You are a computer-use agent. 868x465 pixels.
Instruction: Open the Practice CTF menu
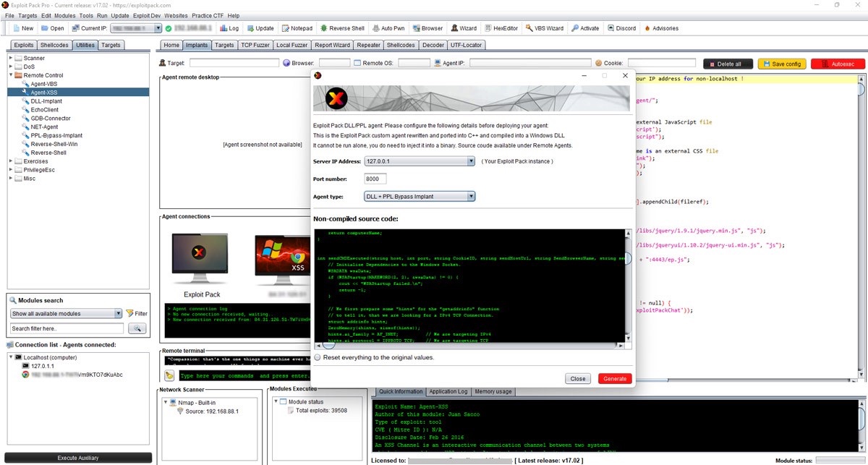point(207,15)
